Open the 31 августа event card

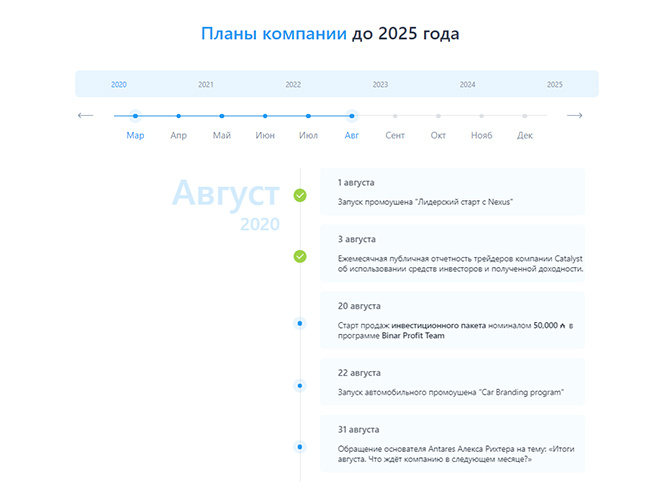[452, 444]
